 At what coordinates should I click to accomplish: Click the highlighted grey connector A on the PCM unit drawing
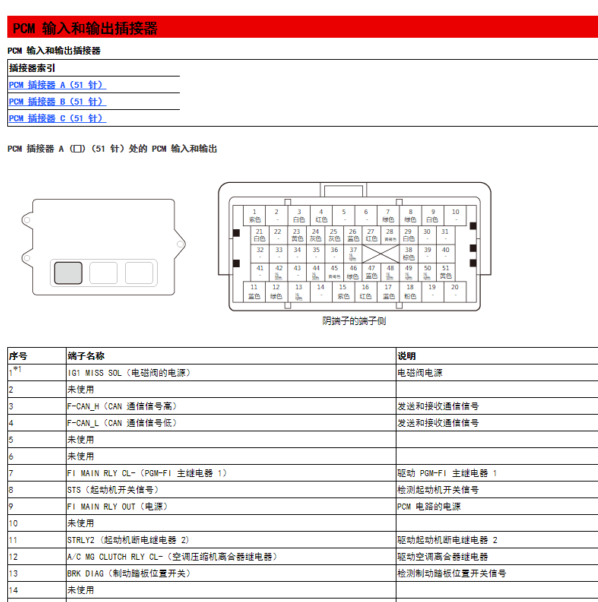68,273
